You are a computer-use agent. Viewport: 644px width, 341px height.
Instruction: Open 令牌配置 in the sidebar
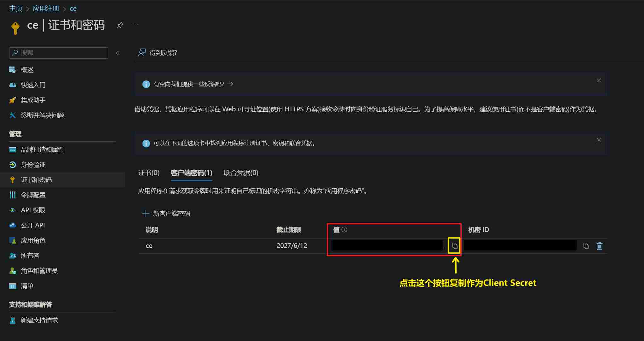(x=33, y=195)
